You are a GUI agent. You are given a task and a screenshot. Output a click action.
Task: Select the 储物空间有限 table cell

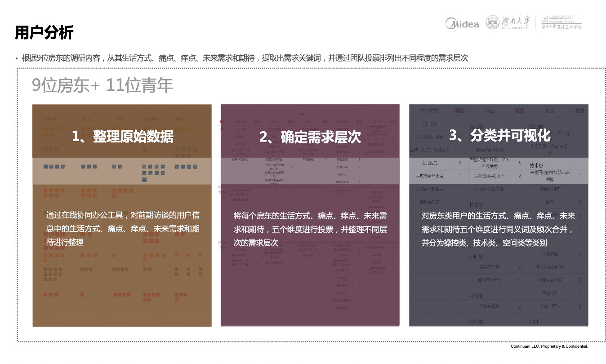[x=490, y=280]
